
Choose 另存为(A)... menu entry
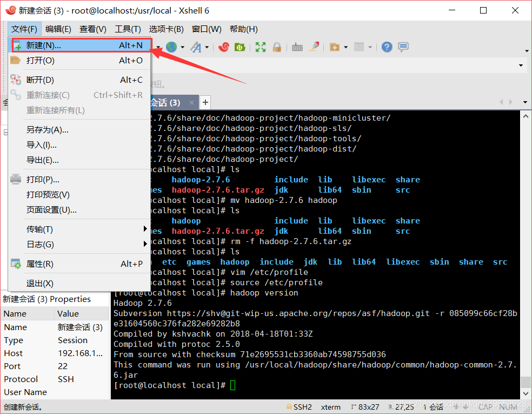click(79, 130)
